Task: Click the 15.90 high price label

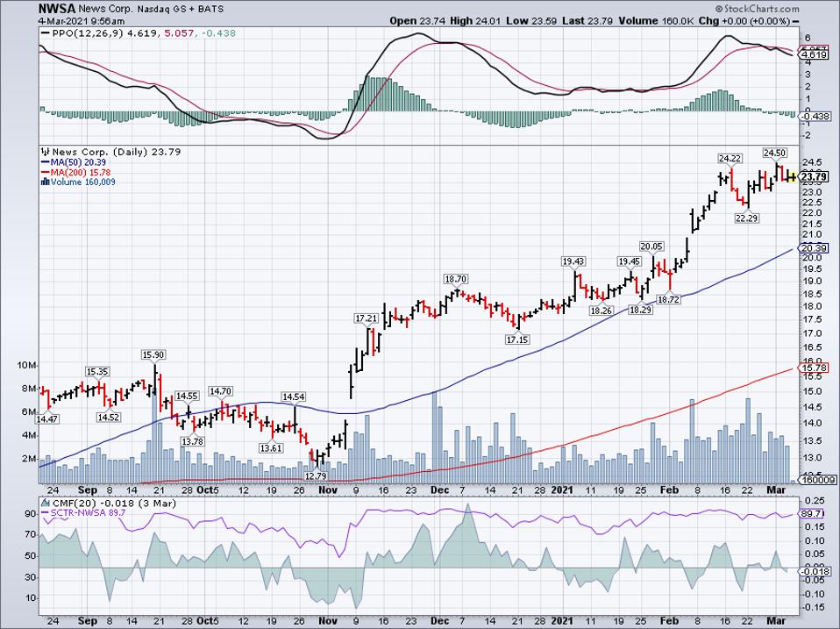Action: tap(153, 354)
